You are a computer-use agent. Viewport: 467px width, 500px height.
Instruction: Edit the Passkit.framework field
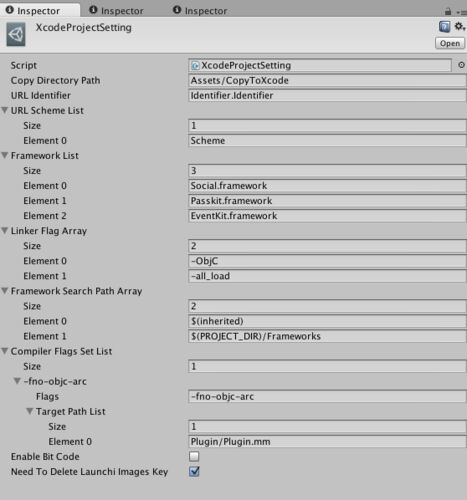point(327,201)
